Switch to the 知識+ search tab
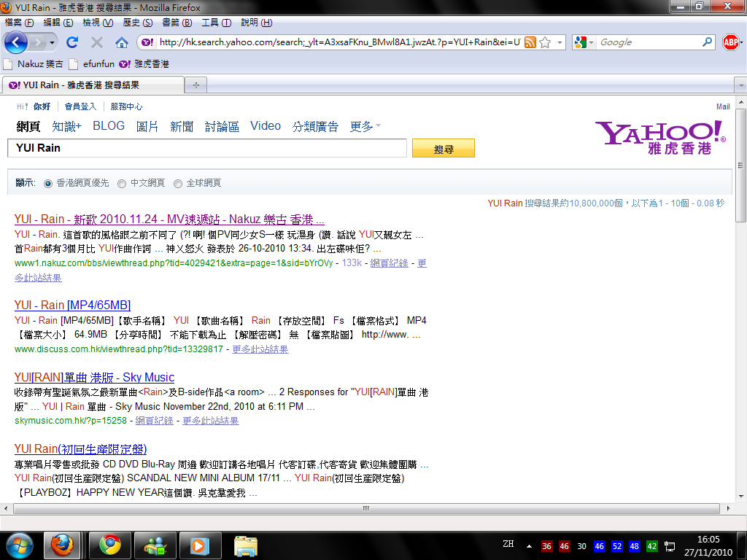Image resolution: width=747 pixels, height=560 pixels. pyautogui.click(x=66, y=126)
